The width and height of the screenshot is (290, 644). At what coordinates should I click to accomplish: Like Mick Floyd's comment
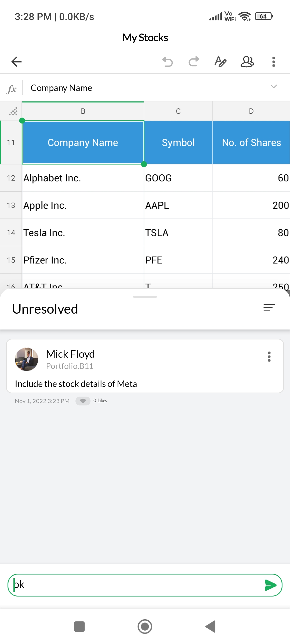coord(83,401)
